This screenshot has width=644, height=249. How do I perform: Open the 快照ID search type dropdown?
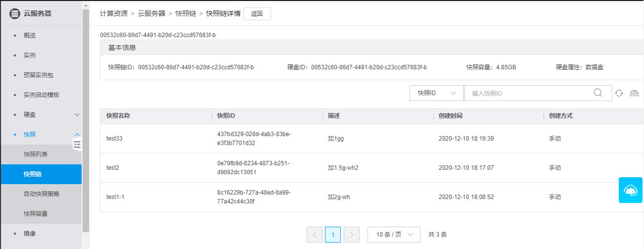(436, 93)
